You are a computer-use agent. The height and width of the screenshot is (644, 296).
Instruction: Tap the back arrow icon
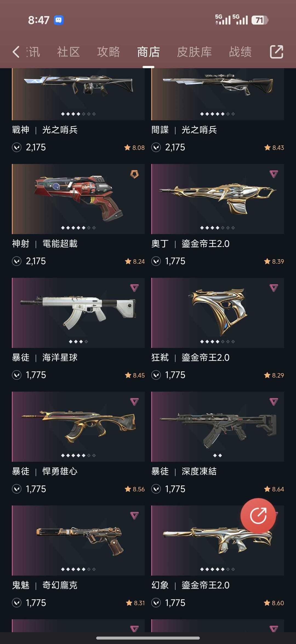pyautogui.click(x=16, y=52)
